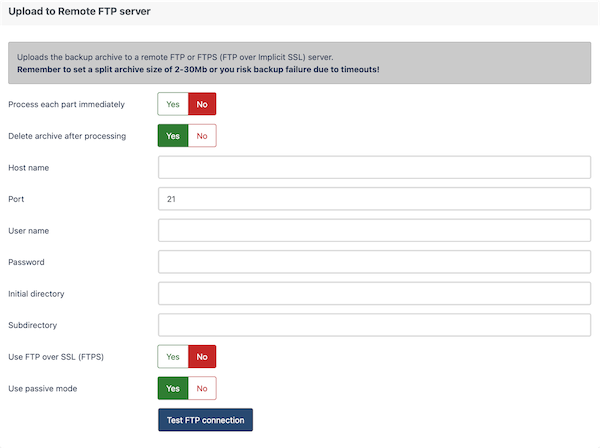Viewport: 600px width, 448px height.
Task: Click the Use FTP over SSL (FTPS) label
Action: pyautogui.click(x=56, y=357)
